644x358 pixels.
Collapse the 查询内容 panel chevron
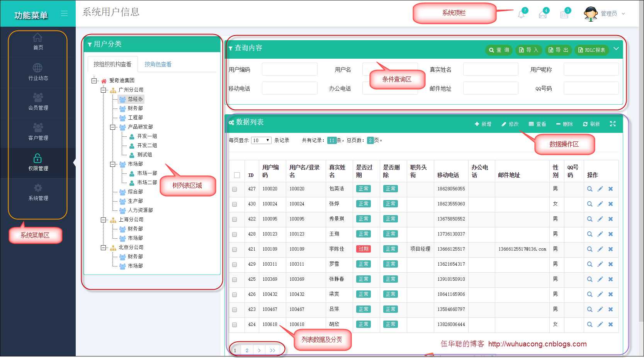[x=616, y=49]
